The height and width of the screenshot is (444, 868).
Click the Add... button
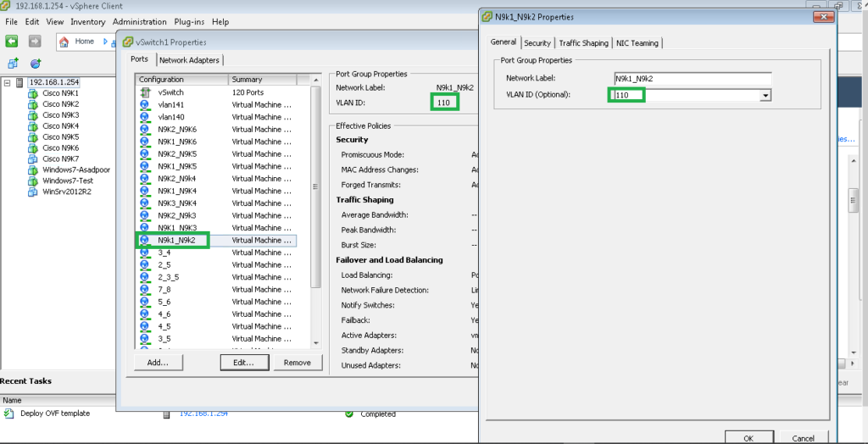tap(158, 363)
